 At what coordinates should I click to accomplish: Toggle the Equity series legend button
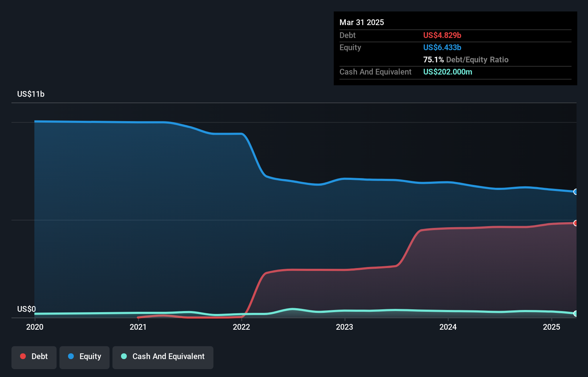click(85, 357)
